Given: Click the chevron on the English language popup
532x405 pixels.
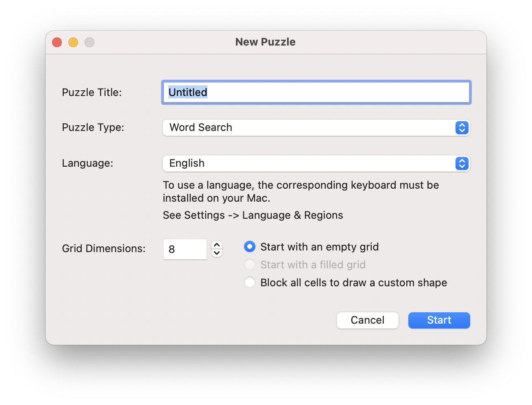Looking at the screenshot, I should [x=462, y=163].
